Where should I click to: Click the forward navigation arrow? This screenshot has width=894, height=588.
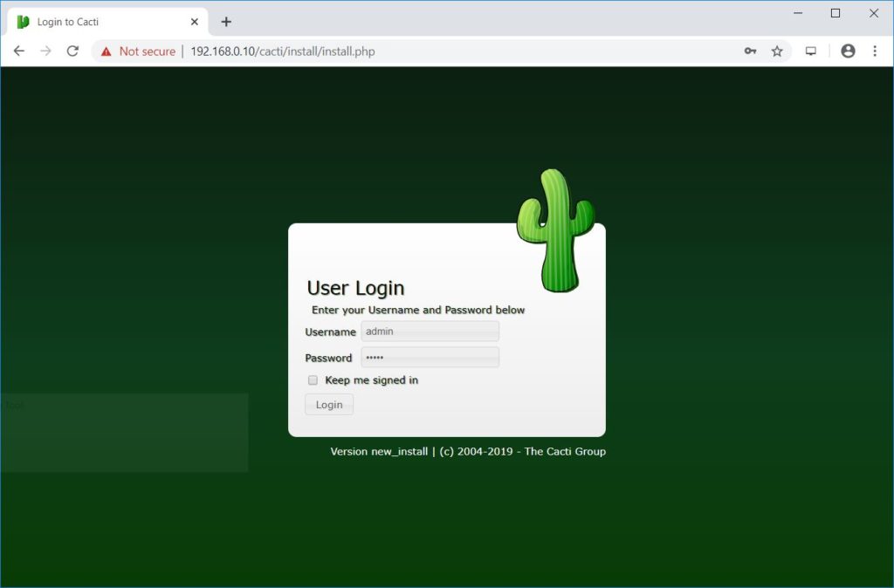coord(45,51)
